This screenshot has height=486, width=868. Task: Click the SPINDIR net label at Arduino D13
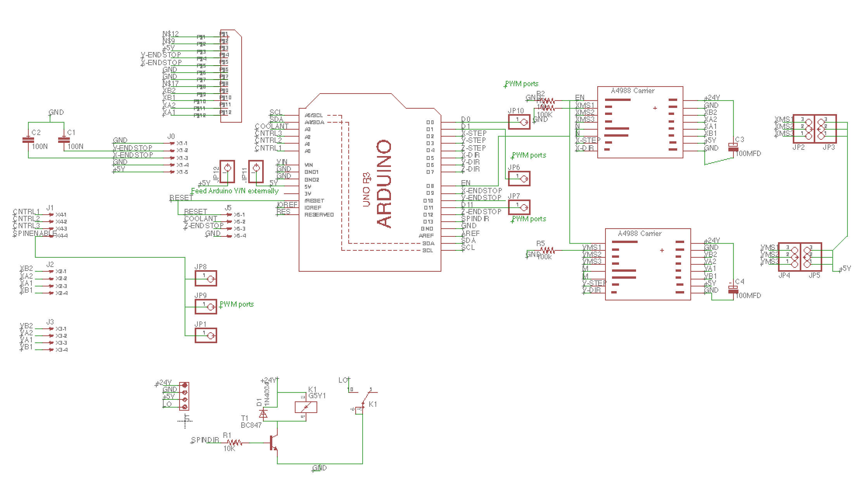(475, 219)
